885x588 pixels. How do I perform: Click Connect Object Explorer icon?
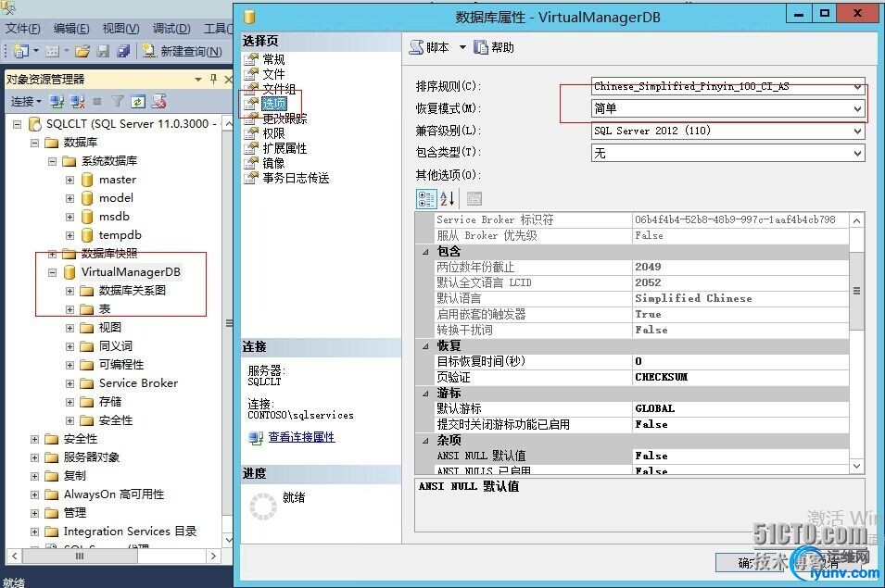pyautogui.click(x=57, y=102)
